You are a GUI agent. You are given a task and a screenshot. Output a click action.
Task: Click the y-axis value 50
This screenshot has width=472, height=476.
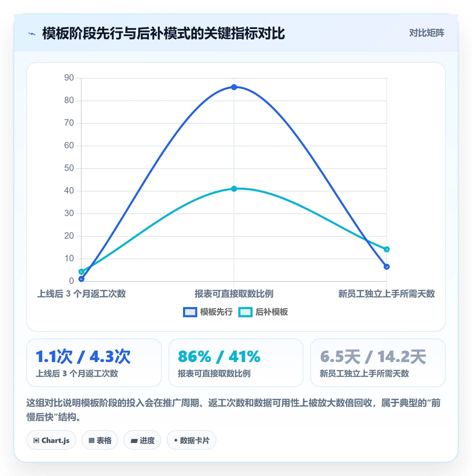coord(69,168)
